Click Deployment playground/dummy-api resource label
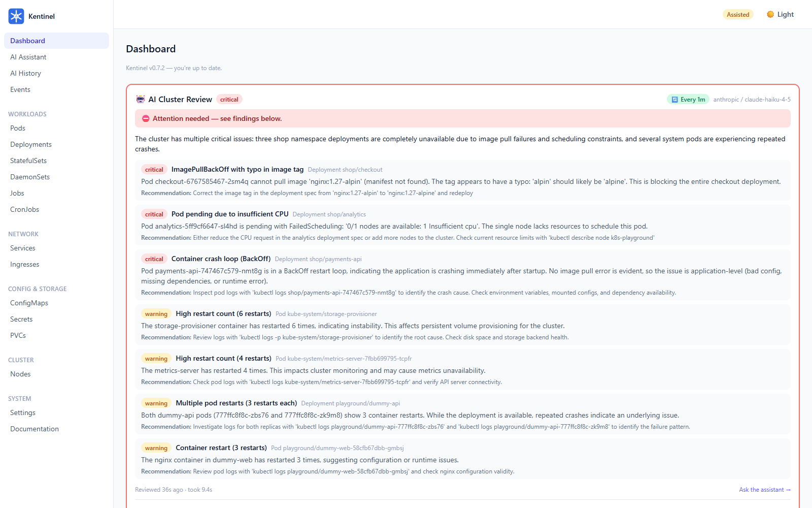This screenshot has width=812, height=508. (x=351, y=403)
